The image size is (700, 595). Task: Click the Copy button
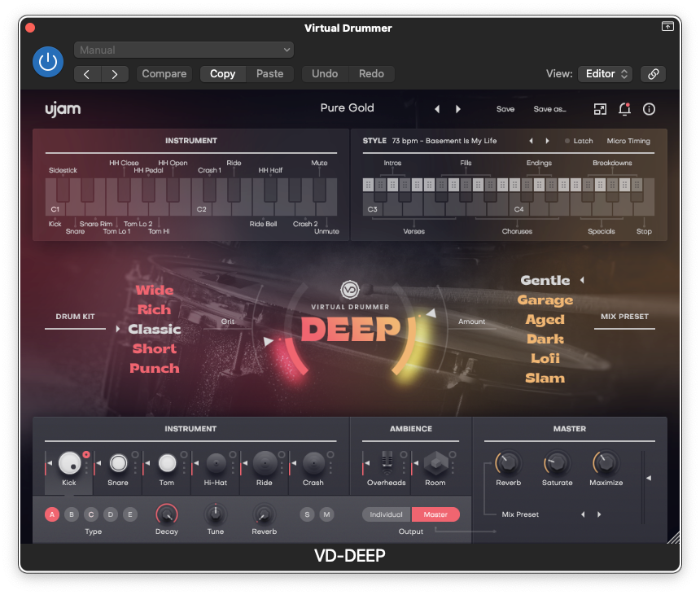[x=222, y=74]
